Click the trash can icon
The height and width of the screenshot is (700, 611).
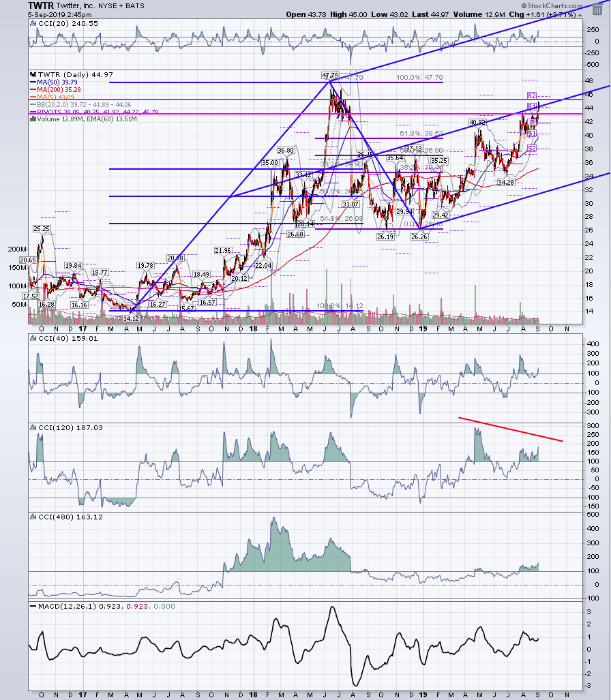tap(597, 10)
